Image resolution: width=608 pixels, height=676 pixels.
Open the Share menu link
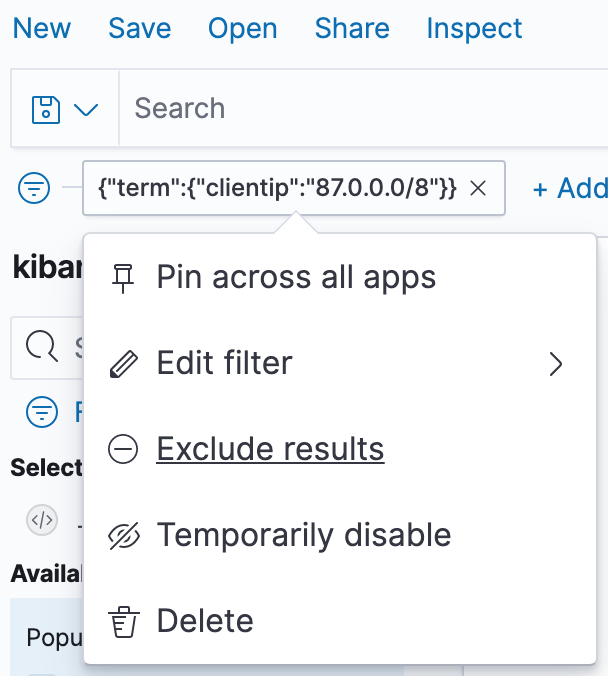351,28
